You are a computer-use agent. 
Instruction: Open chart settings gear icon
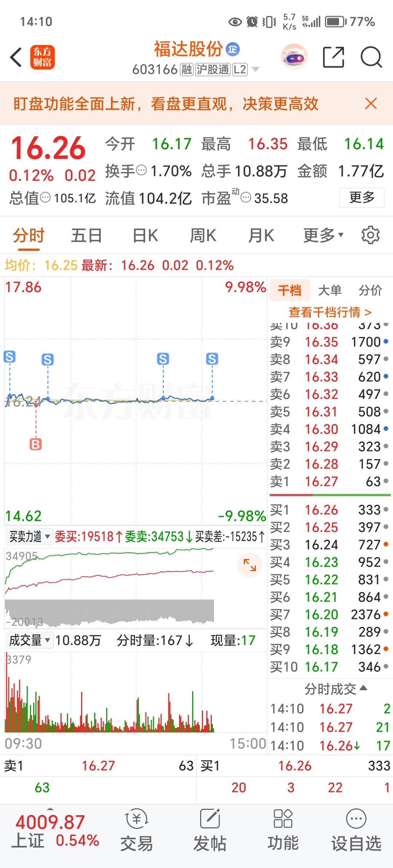pos(370,235)
